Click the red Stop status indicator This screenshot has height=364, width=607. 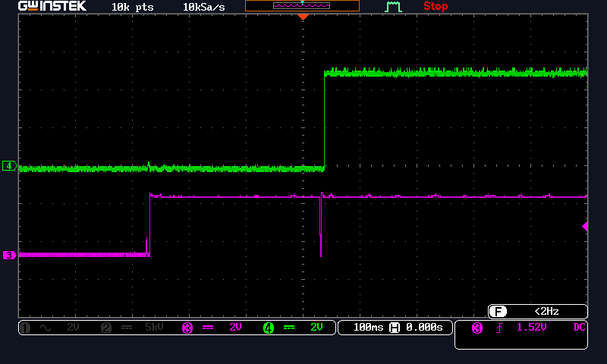pos(436,6)
